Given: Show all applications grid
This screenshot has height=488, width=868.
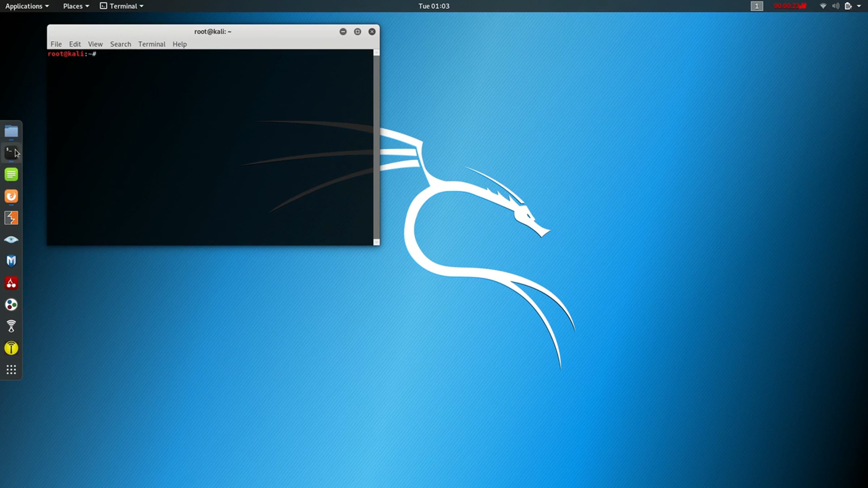Looking at the screenshot, I should tap(11, 369).
